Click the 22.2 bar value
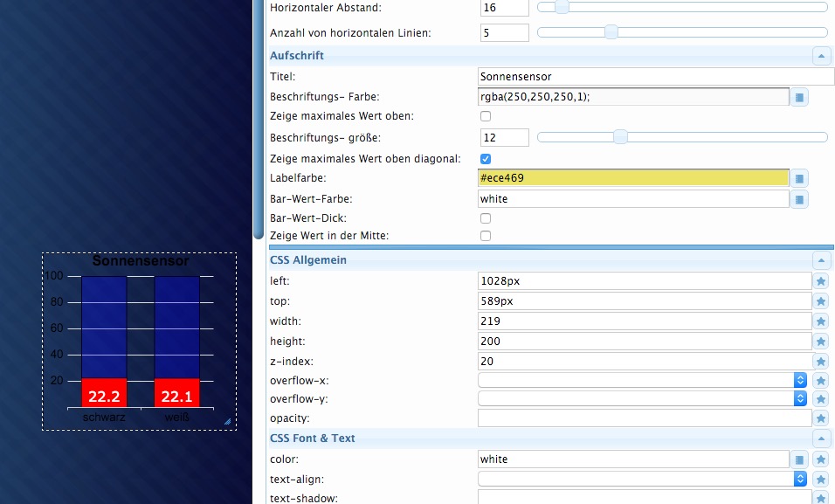The image size is (835, 504). click(104, 397)
